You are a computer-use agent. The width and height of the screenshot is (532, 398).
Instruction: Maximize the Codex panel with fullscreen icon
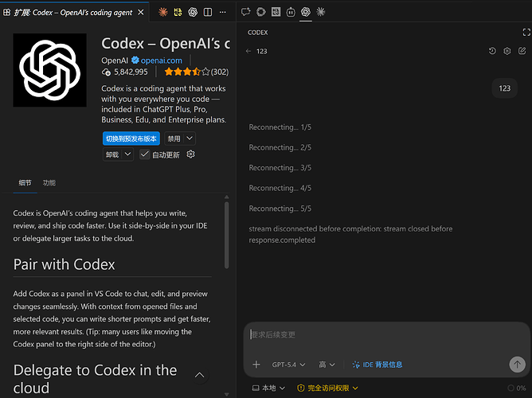coord(526,32)
